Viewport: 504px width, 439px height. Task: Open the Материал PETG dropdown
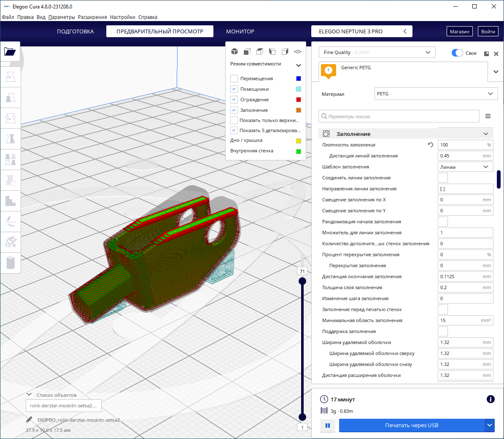pyautogui.click(x=436, y=94)
